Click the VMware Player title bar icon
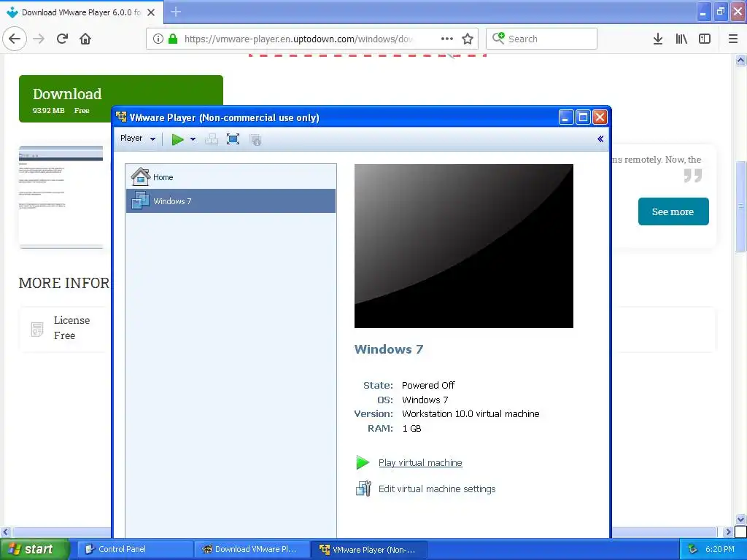The image size is (747, 560). [122, 117]
